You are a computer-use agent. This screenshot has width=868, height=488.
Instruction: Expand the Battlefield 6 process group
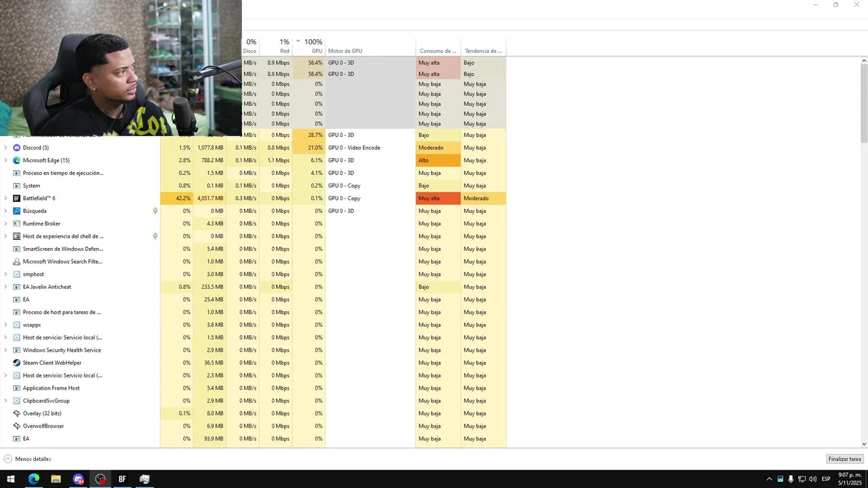click(6, 199)
